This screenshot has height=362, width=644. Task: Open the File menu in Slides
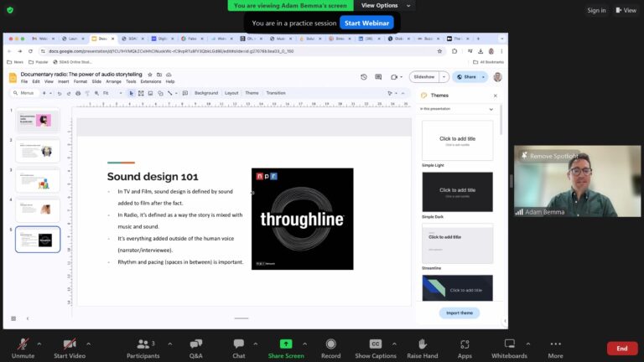pyautogui.click(x=24, y=81)
